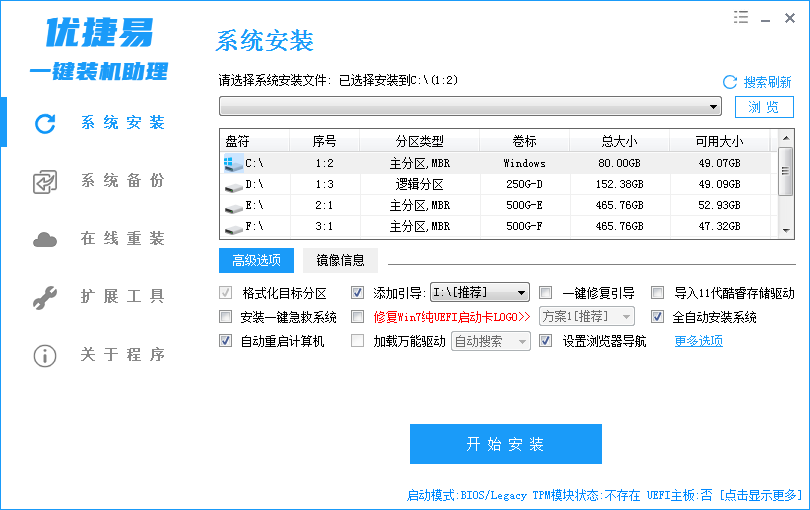Select the C:\ Windows drive icon
Screen dimensions: 810x510
click(232, 162)
